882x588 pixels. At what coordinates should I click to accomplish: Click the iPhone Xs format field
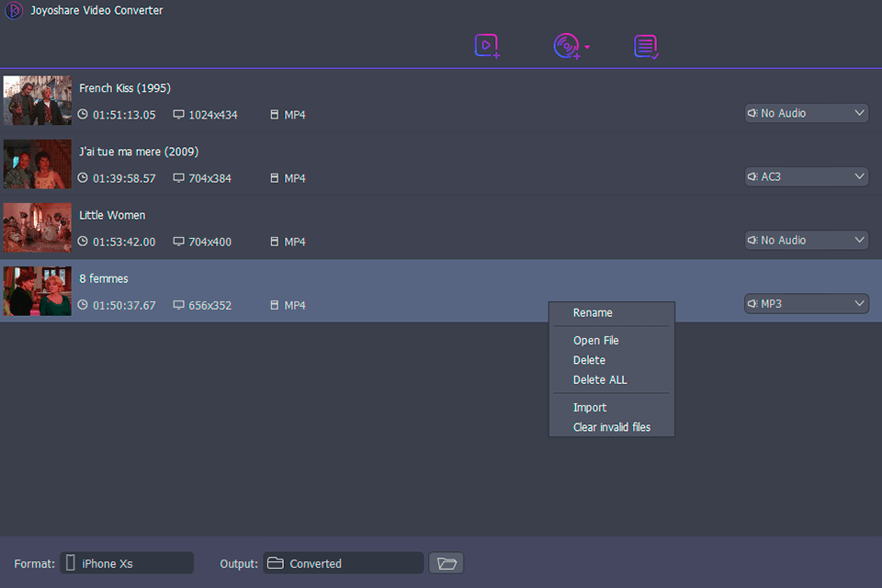[x=134, y=563]
